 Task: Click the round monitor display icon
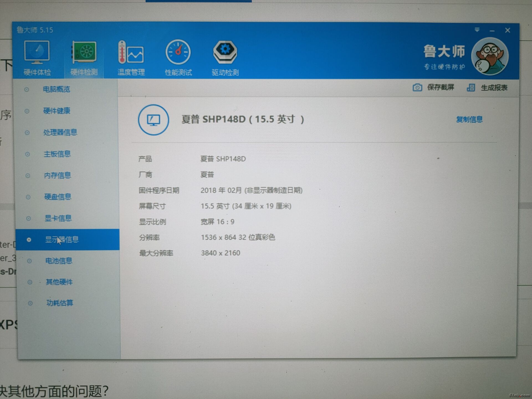point(154,120)
